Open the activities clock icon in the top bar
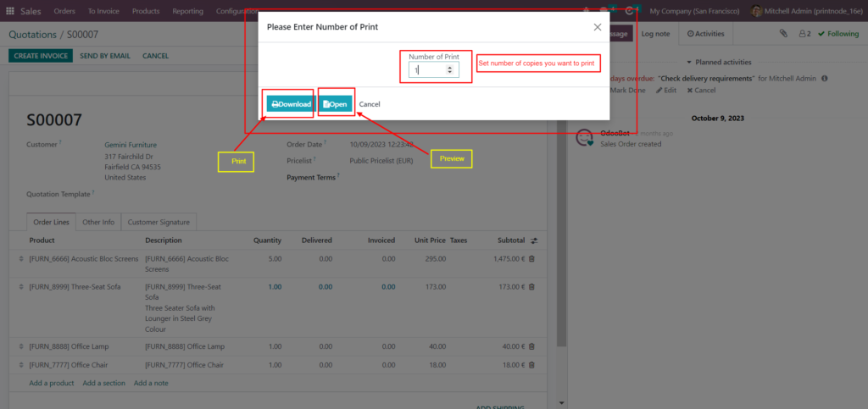This screenshot has width=868, height=409. pos(630,10)
